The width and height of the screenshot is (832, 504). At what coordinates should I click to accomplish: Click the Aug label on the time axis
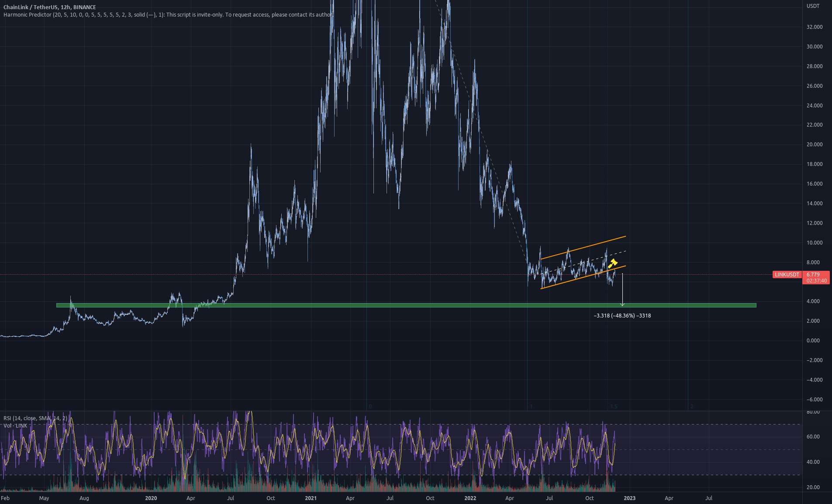[84, 498]
